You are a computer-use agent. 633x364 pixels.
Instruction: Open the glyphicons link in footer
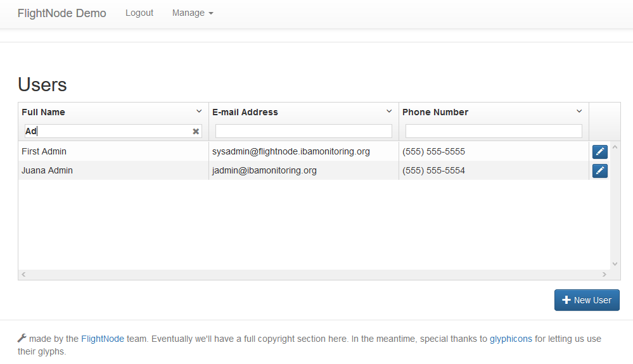[511, 339]
